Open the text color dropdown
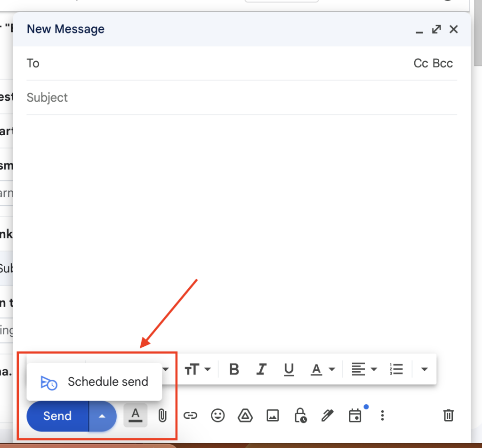 pos(322,370)
